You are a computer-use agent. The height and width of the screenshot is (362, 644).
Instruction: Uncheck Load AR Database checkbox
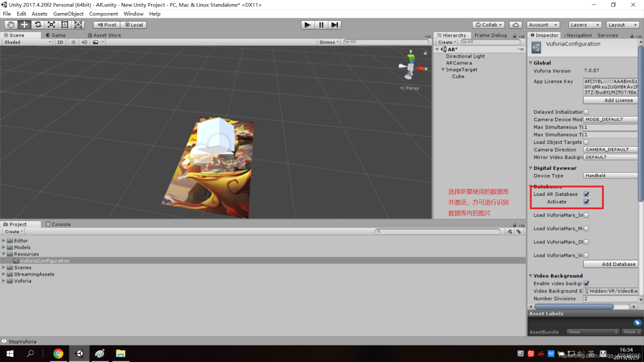[x=586, y=194]
